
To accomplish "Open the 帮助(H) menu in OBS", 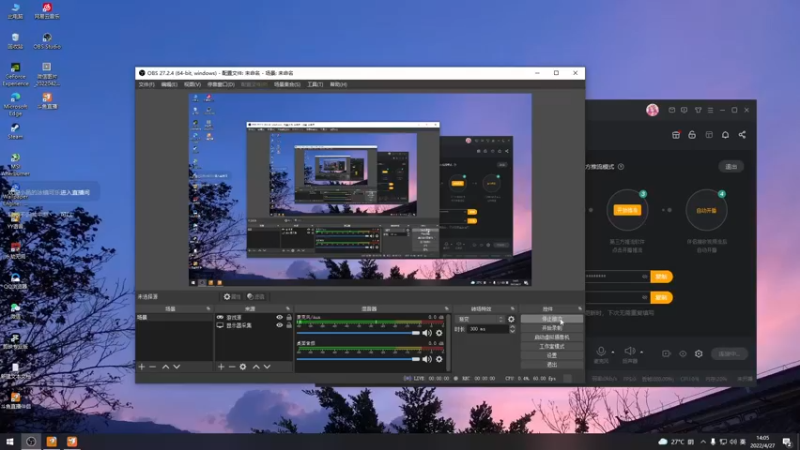I will (x=338, y=84).
